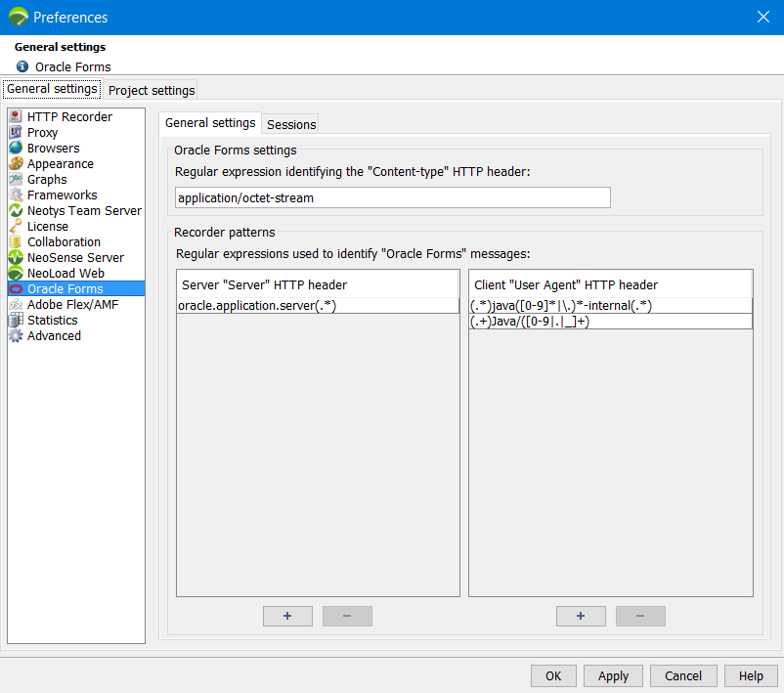Select the Oracle Forms list entry

(x=76, y=288)
